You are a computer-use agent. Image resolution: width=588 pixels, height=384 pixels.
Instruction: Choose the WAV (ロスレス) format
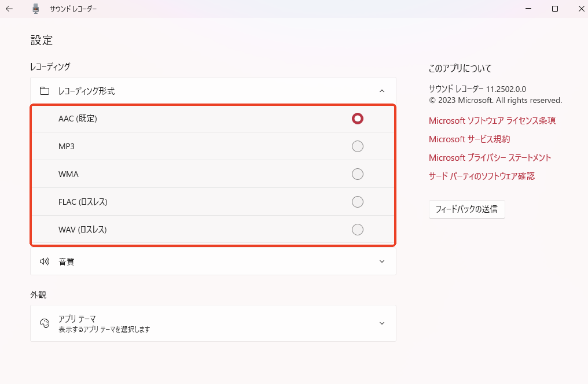[x=358, y=230]
